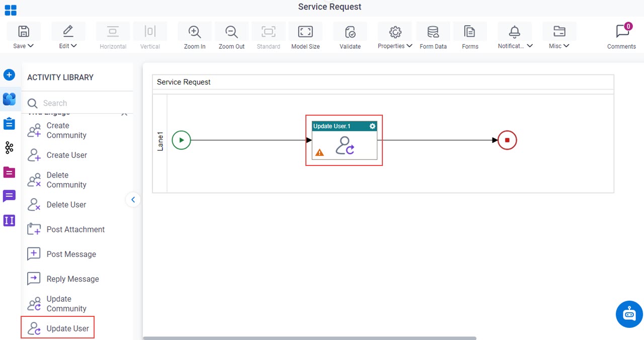Click the Save toolbar icon
The image size is (644, 340).
tap(23, 31)
